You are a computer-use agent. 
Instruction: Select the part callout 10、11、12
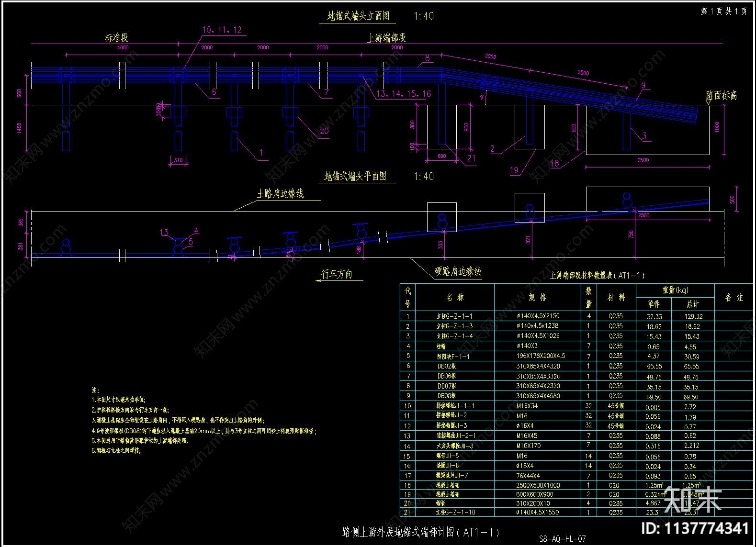[x=222, y=30]
